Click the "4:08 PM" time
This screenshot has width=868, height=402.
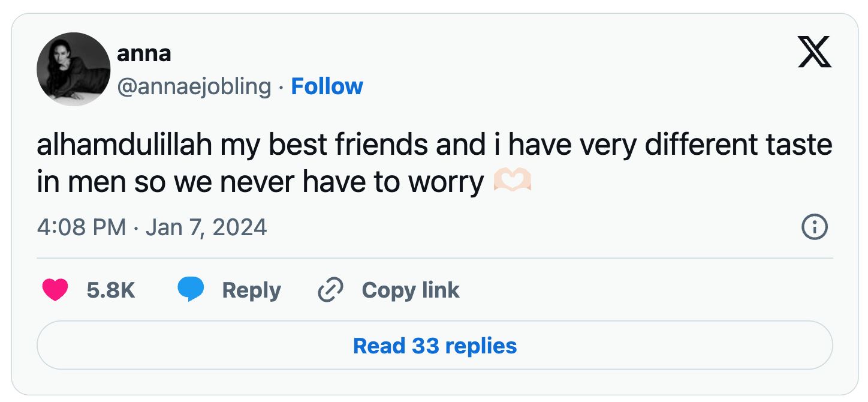coord(81,228)
